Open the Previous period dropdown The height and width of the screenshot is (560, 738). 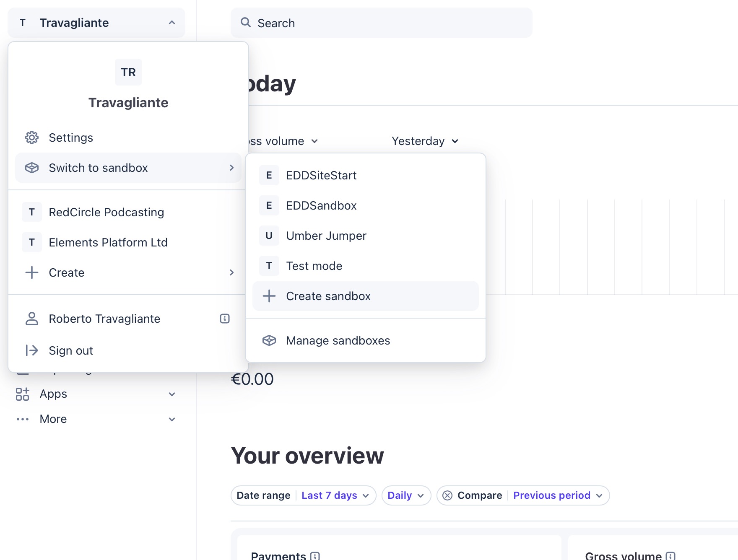558,495
